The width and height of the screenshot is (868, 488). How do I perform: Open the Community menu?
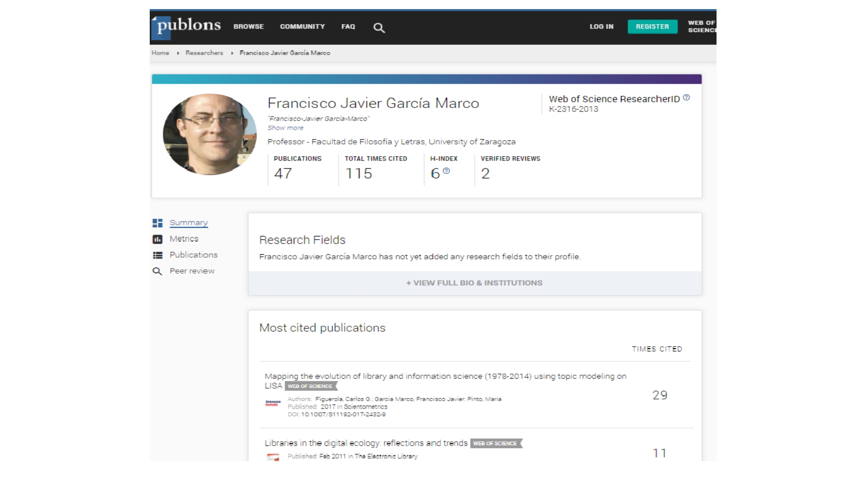(x=302, y=26)
